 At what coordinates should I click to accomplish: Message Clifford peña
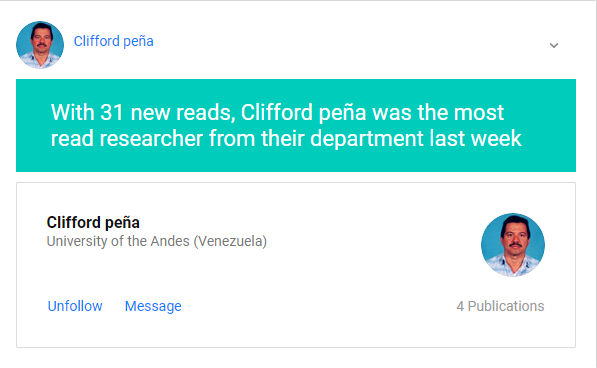153,306
